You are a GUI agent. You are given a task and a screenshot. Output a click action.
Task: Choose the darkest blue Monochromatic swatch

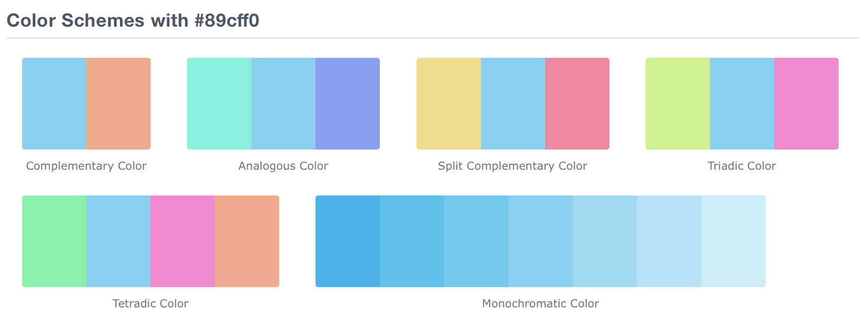coord(348,241)
